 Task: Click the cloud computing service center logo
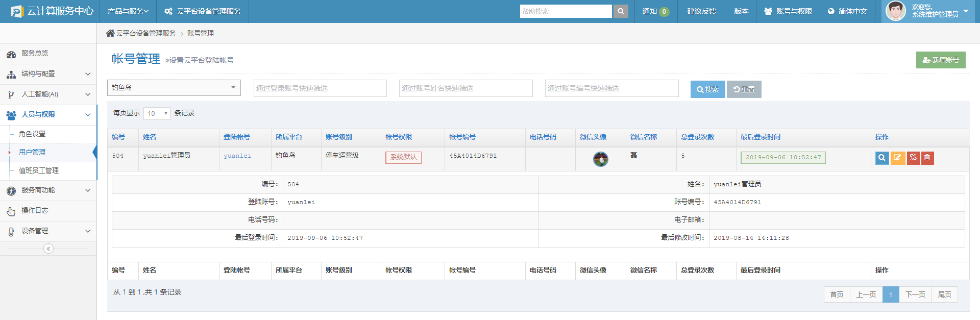[x=52, y=11]
